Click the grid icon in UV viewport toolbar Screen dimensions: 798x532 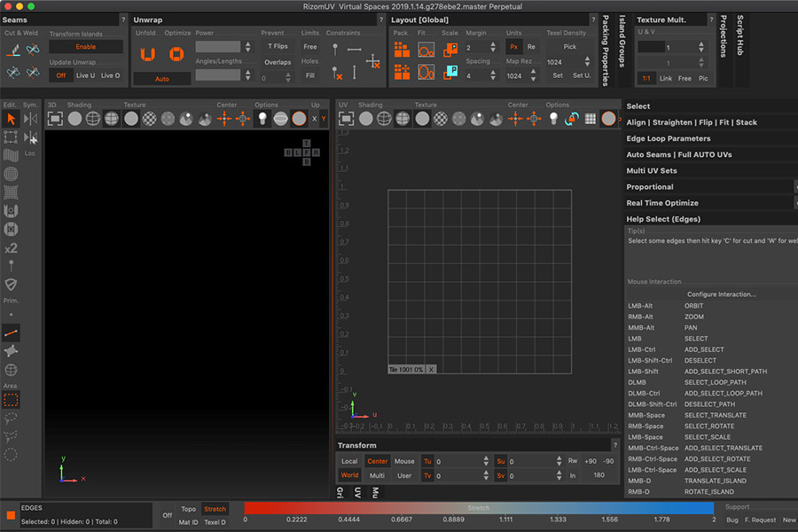(x=590, y=119)
